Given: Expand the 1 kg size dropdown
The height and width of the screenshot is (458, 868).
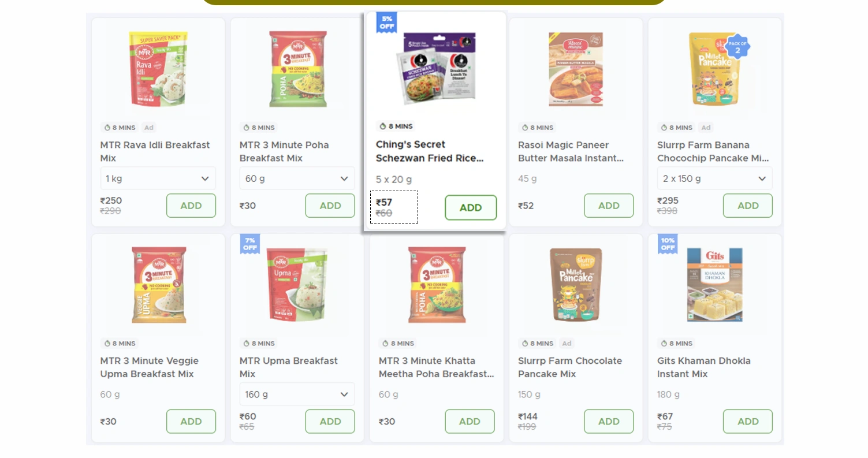Looking at the screenshot, I should 158,178.
